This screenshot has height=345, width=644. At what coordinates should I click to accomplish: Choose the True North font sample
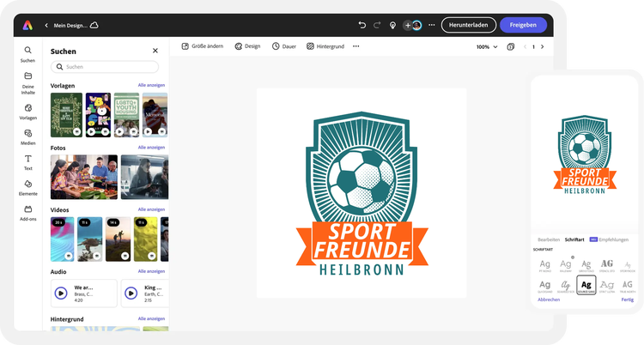pyautogui.click(x=628, y=286)
